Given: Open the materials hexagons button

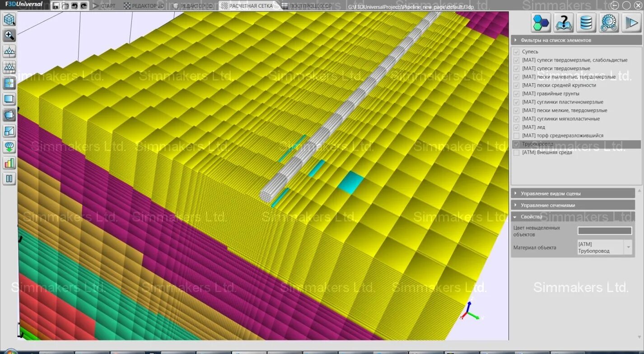Looking at the screenshot, I should click(x=541, y=23).
